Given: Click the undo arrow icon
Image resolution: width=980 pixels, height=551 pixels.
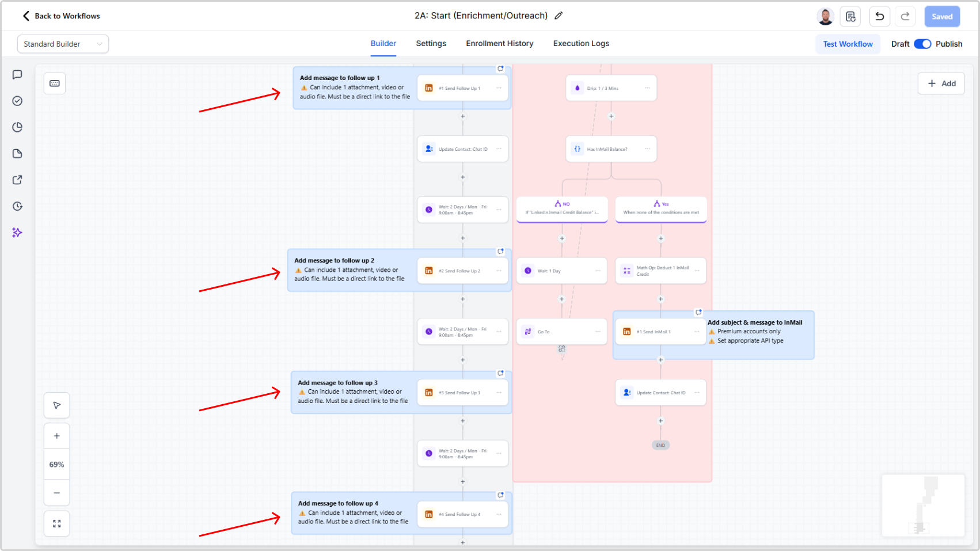Looking at the screenshot, I should coord(879,17).
